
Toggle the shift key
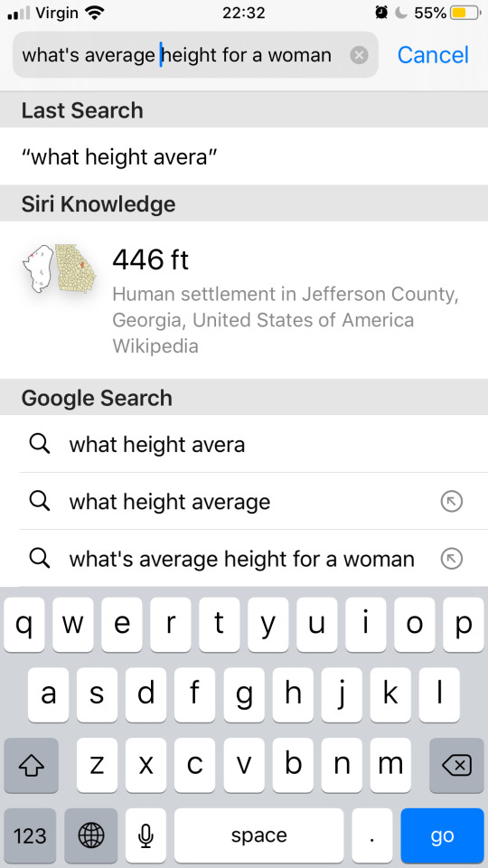31,765
